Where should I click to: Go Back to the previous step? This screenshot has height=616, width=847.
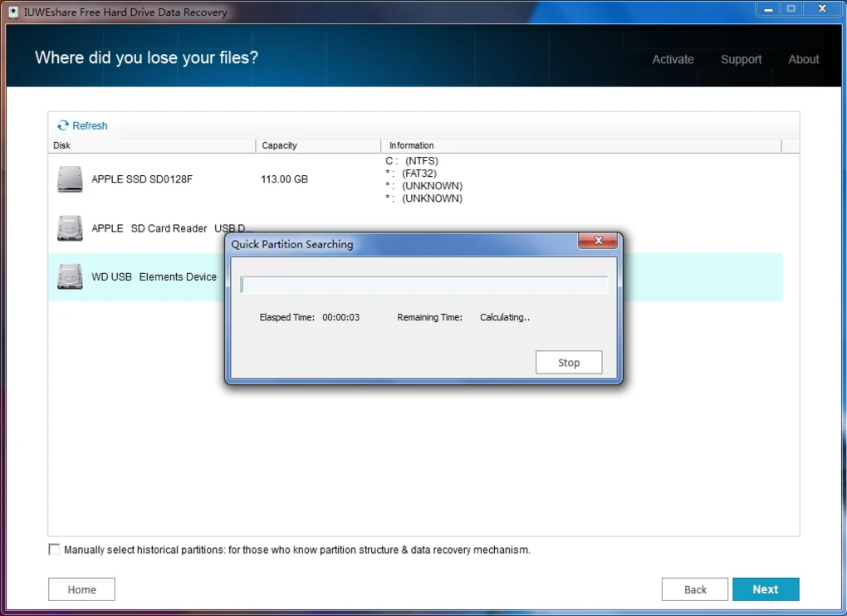695,589
